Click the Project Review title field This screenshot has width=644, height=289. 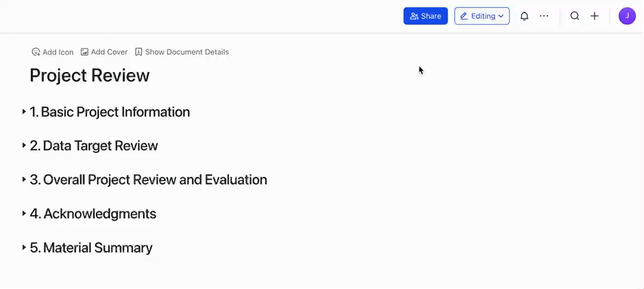click(x=89, y=76)
